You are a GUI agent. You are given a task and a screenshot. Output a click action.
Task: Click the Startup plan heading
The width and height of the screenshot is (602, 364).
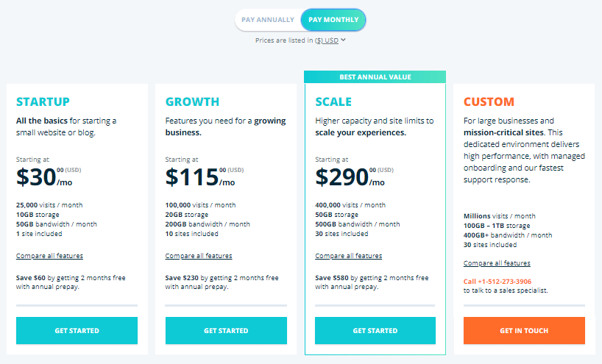[x=43, y=101]
